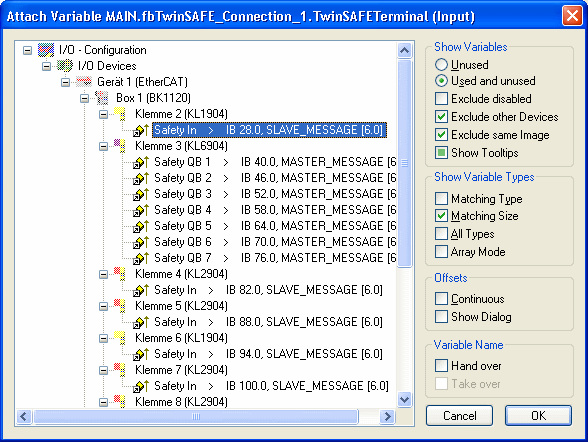Click the Gerät 1 (EtherCAT) device icon
588x442 pixels.
pos(84,82)
